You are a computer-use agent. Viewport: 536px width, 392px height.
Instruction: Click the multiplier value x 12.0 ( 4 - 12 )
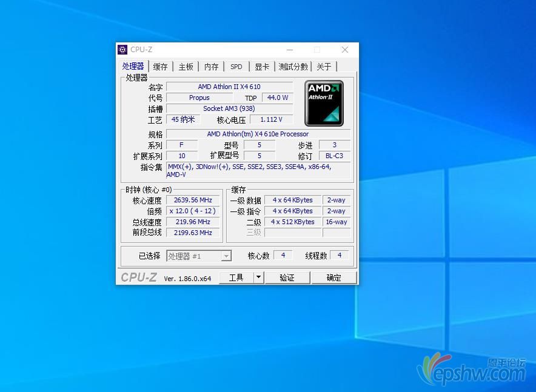[x=193, y=211]
